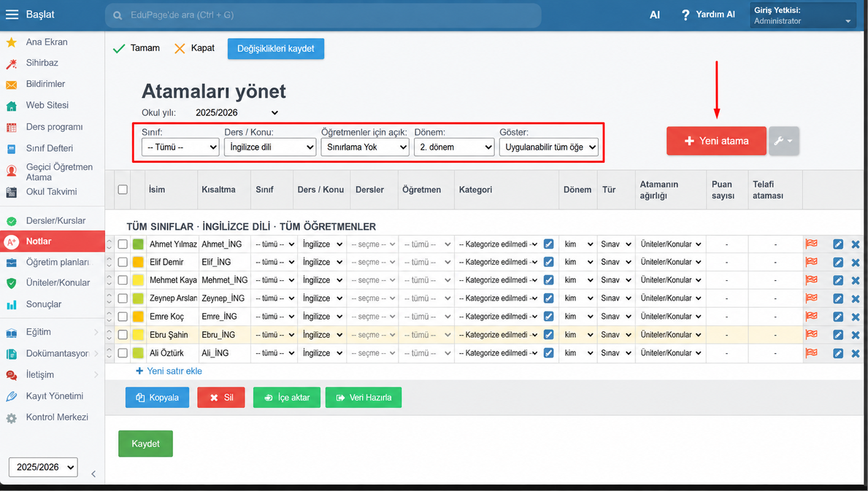
Task: Open the hamburger menu next to Başlat
Action: [x=12, y=15]
